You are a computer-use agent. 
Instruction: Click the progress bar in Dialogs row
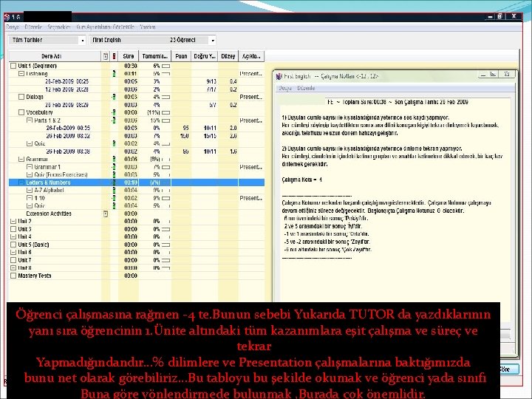tap(166, 97)
